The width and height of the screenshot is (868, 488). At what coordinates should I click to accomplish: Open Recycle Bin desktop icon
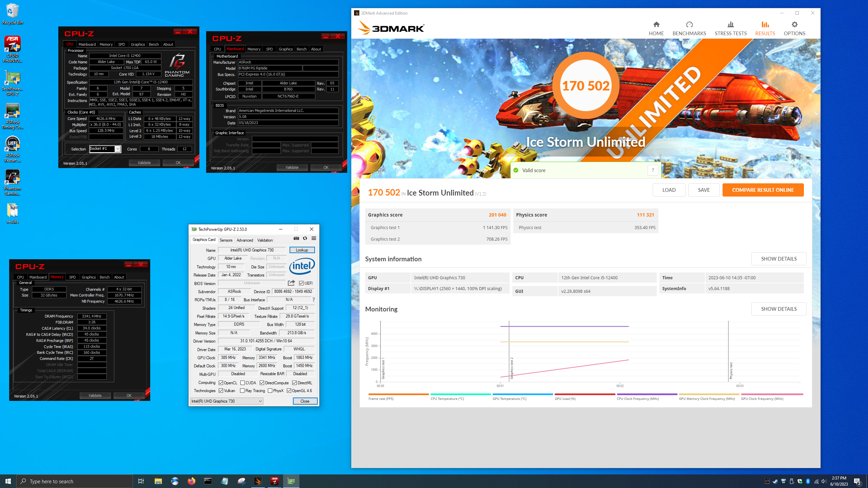[x=13, y=14]
